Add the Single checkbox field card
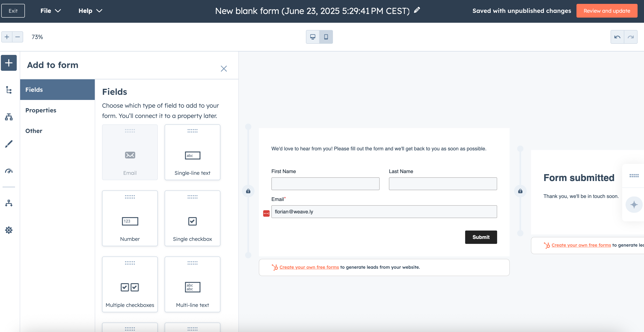644x332 pixels. click(x=192, y=218)
